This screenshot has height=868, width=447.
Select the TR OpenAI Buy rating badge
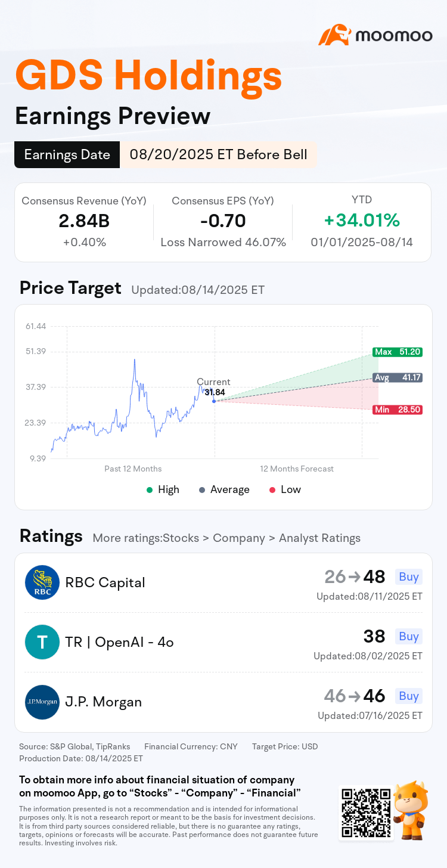(409, 636)
